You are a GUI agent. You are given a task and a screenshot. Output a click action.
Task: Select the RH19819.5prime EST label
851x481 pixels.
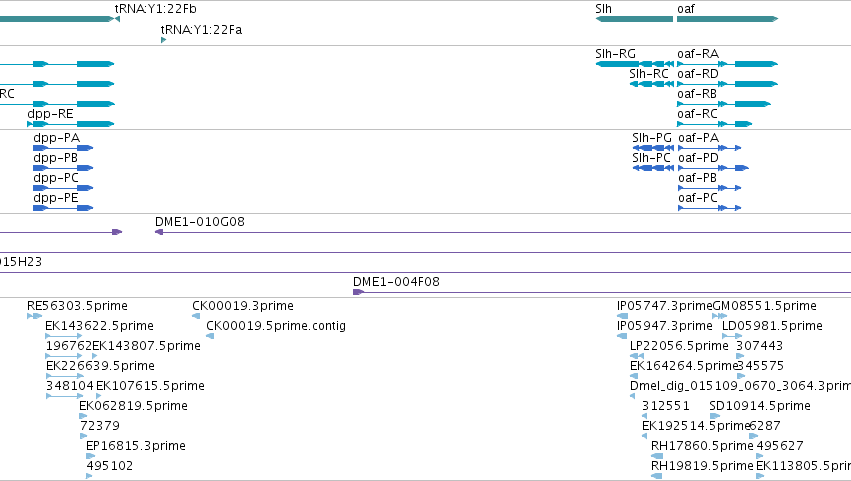(x=702, y=466)
